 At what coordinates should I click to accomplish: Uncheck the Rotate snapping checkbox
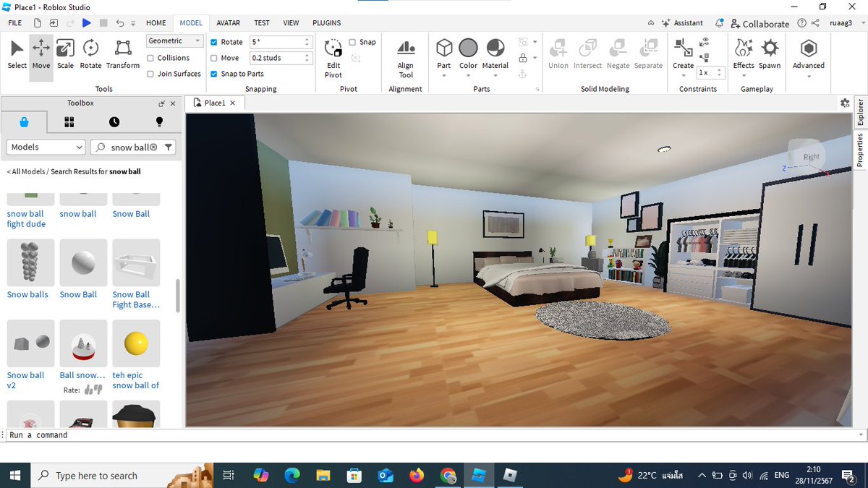(x=214, y=42)
